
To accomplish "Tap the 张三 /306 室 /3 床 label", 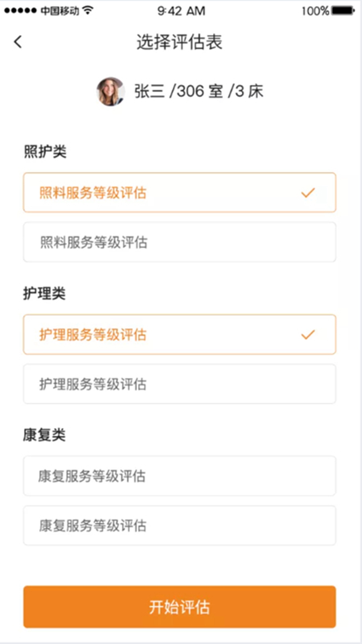I will pos(199,91).
